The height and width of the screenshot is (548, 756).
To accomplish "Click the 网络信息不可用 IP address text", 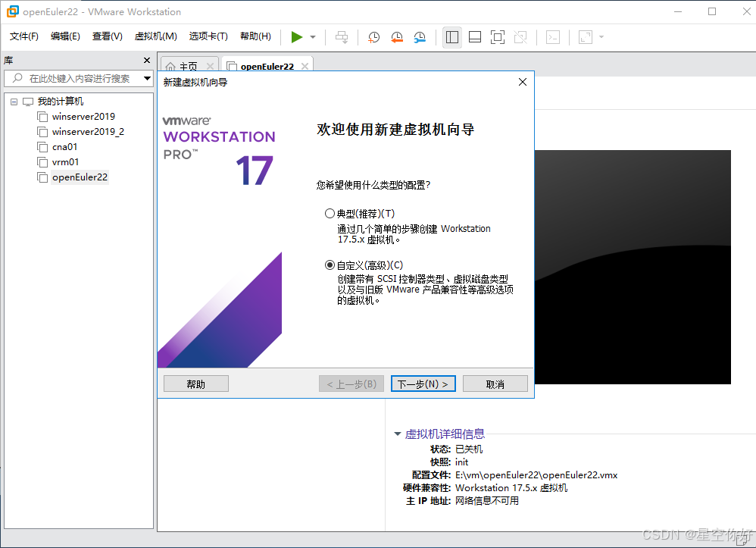I will tap(487, 501).
